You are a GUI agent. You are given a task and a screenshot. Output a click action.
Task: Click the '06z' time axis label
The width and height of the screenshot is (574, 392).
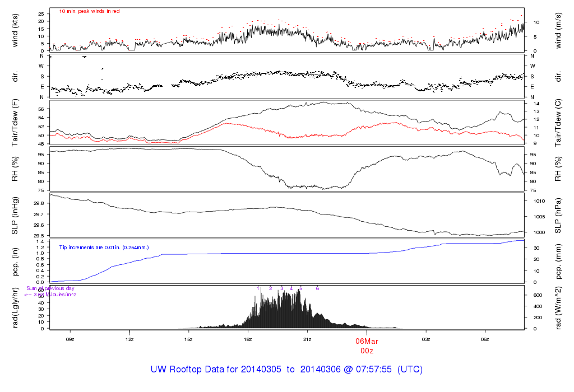(x=485, y=339)
